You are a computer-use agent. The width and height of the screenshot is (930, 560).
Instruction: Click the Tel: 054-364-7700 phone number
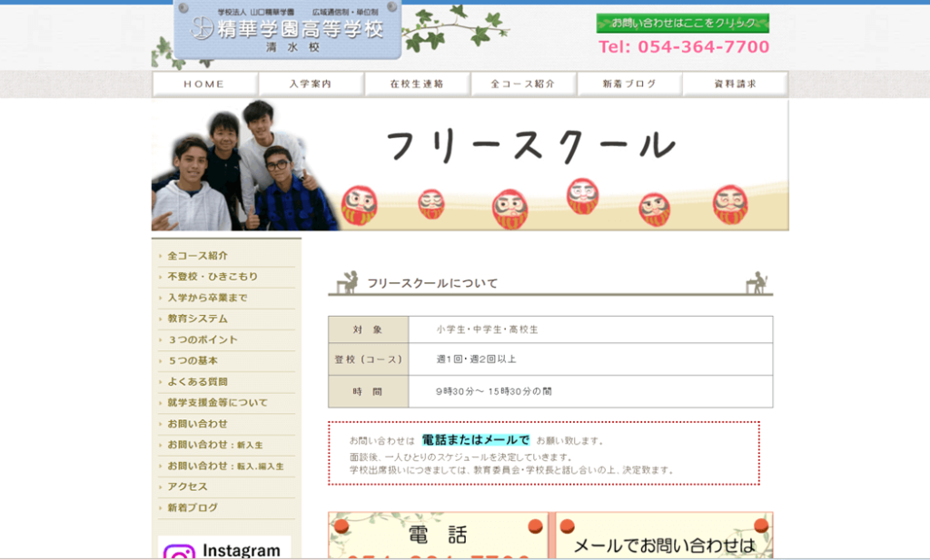(683, 47)
